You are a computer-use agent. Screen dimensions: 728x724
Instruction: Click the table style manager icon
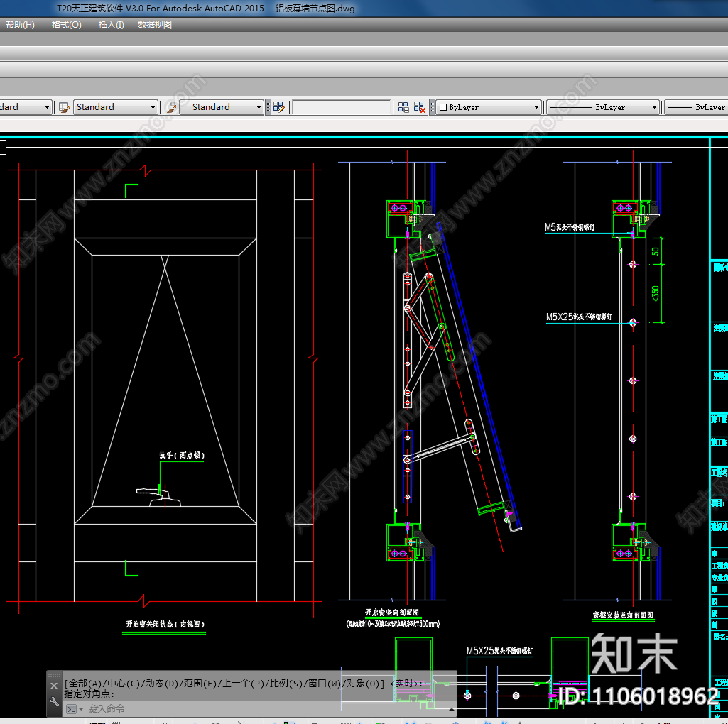(x=64, y=107)
